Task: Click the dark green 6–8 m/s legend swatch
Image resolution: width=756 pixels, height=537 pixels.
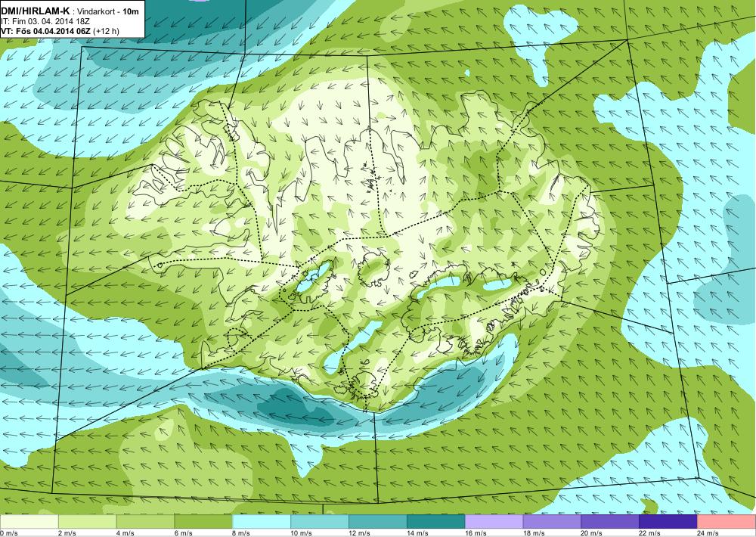Action: pos(203,522)
